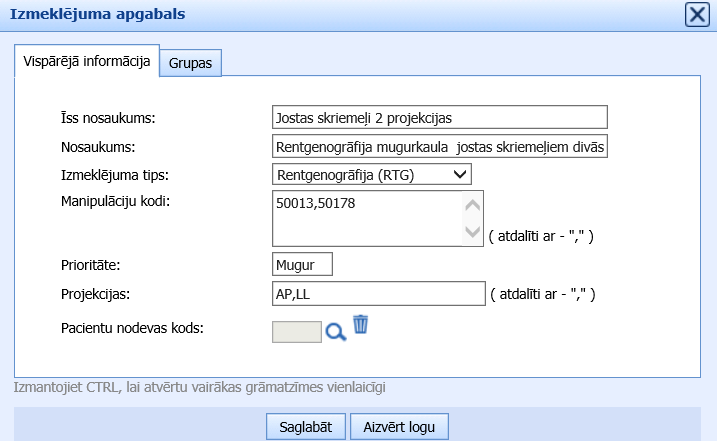Select the Vispārējā informācija tab
The width and height of the screenshot is (717, 441).
tap(86, 60)
